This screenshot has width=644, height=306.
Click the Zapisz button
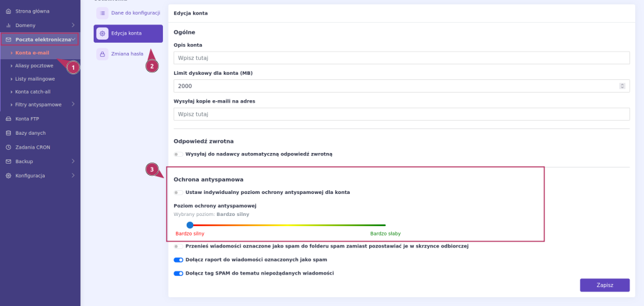coord(604,285)
